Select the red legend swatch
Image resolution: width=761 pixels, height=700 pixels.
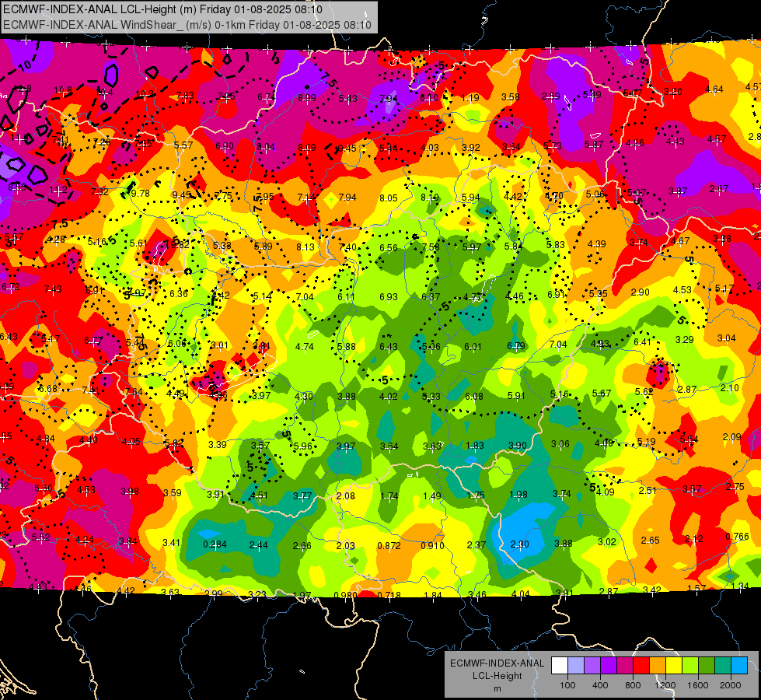pyautogui.click(x=641, y=666)
